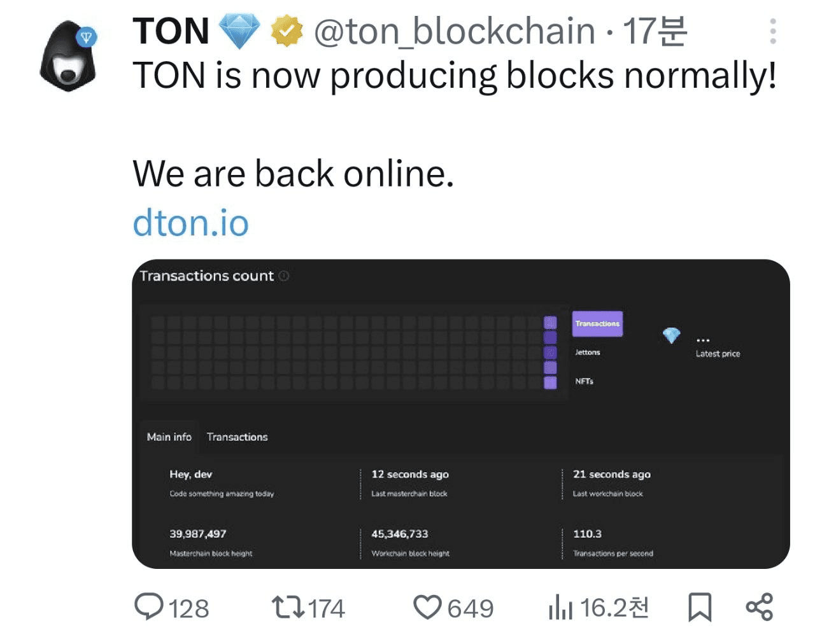This screenshot has width=815, height=644.
Task: Open the Main info tab
Action: (x=169, y=437)
